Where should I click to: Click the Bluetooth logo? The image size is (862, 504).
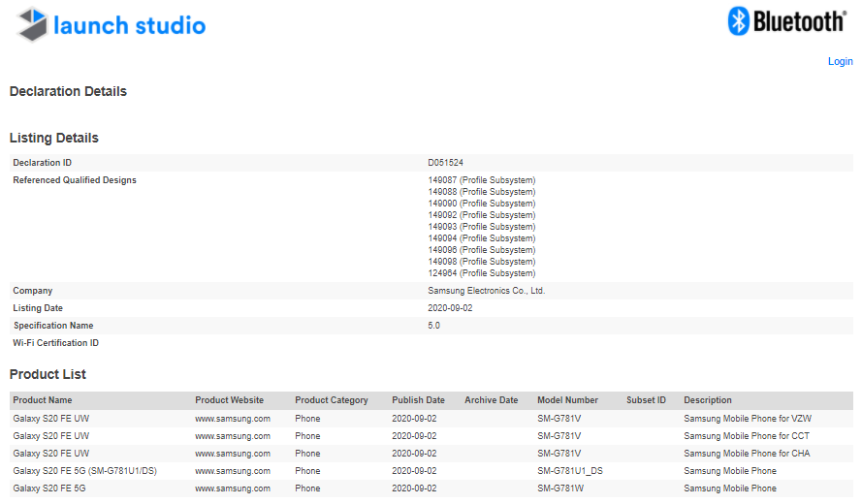[787, 21]
